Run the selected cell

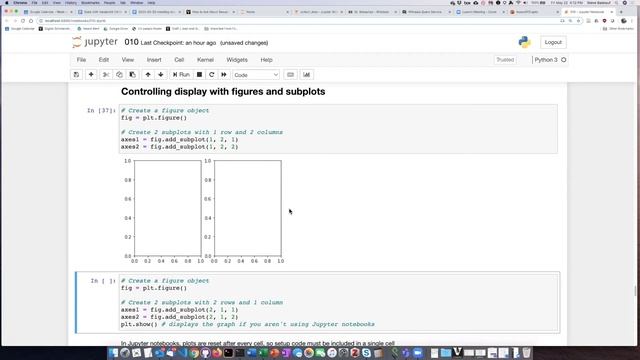point(181,75)
